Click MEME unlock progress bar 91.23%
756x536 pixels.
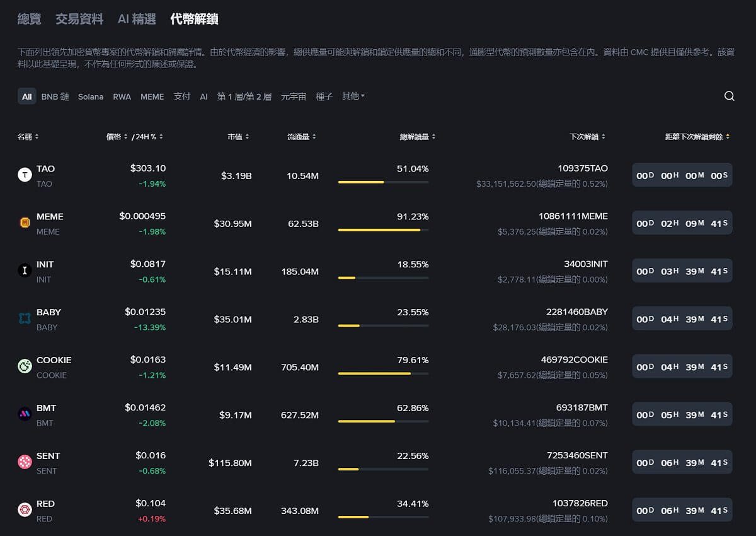point(383,230)
